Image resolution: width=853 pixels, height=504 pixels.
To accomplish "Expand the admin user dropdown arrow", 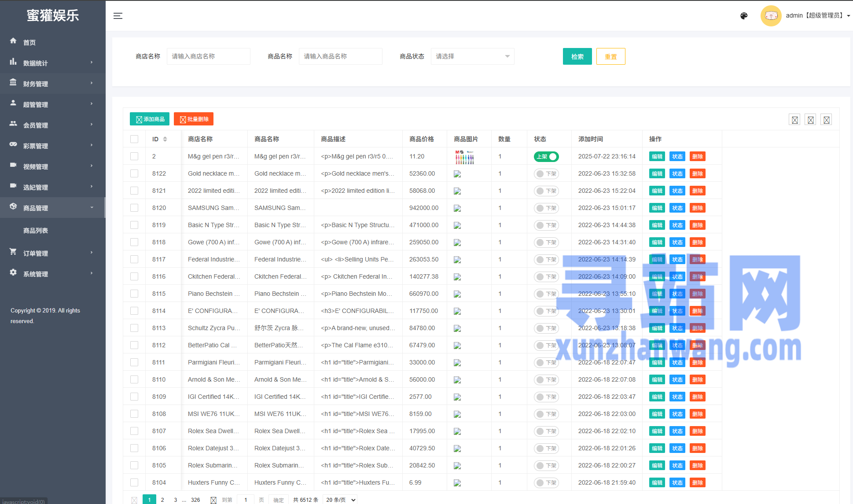I will click(848, 16).
